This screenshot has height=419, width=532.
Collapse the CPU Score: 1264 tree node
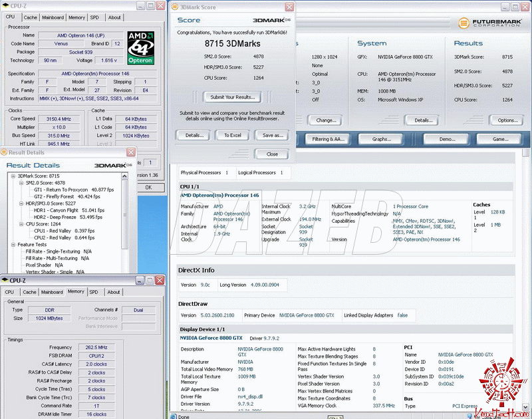tap(21, 224)
